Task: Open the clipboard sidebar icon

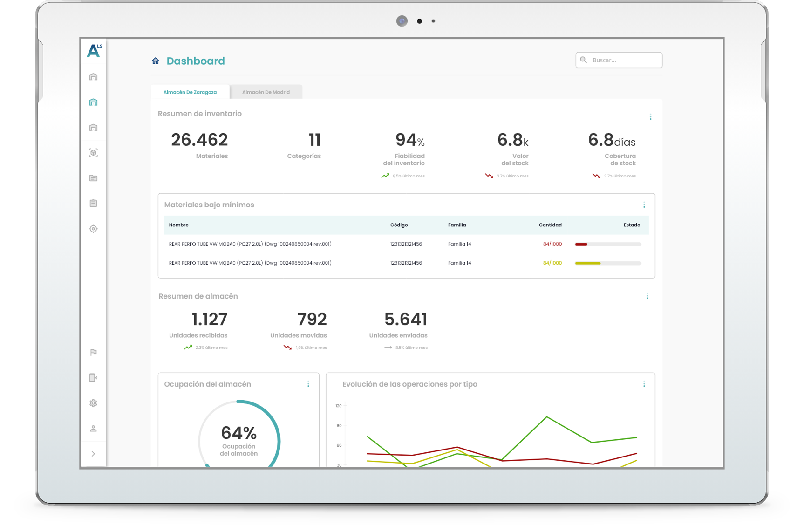Action: [x=93, y=203]
